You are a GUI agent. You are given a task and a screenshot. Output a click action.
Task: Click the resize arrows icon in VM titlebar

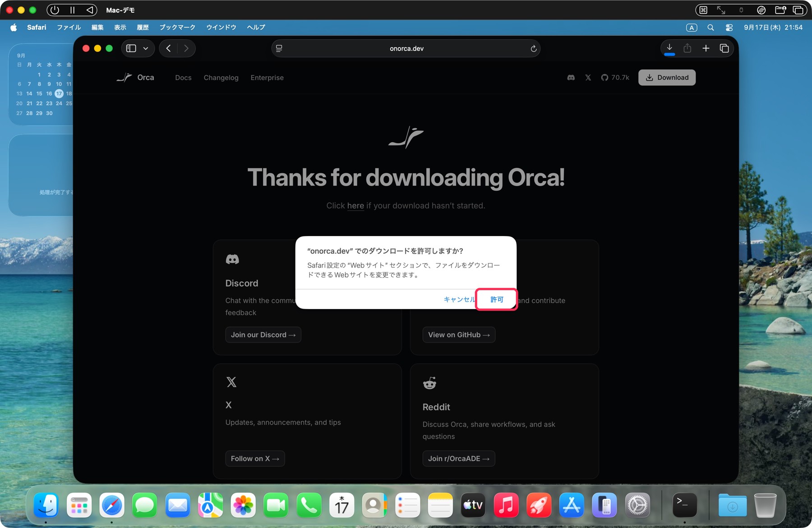[x=721, y=10]
